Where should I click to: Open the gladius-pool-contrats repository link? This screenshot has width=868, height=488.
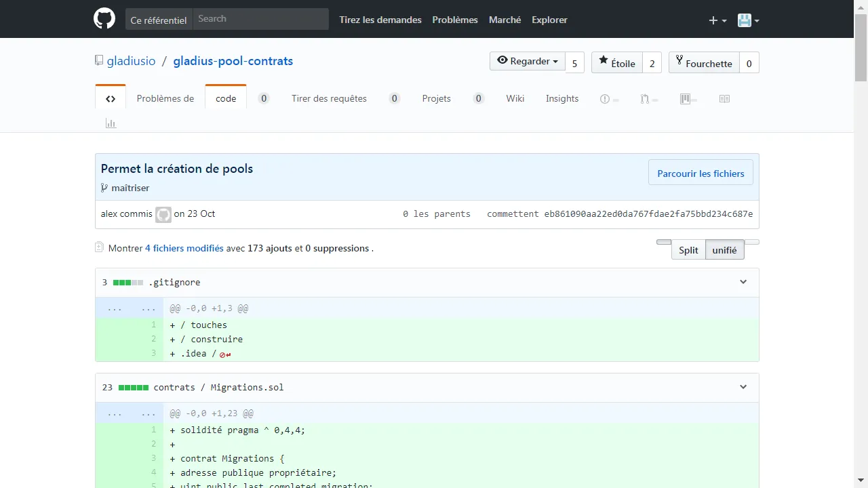[x=233, y=61]
